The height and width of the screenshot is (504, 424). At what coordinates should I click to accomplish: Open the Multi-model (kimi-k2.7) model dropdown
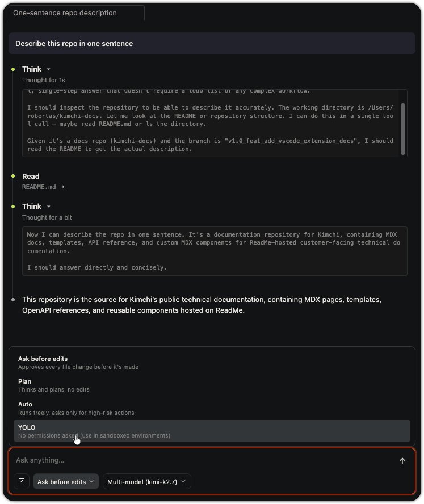coord(146,481)
